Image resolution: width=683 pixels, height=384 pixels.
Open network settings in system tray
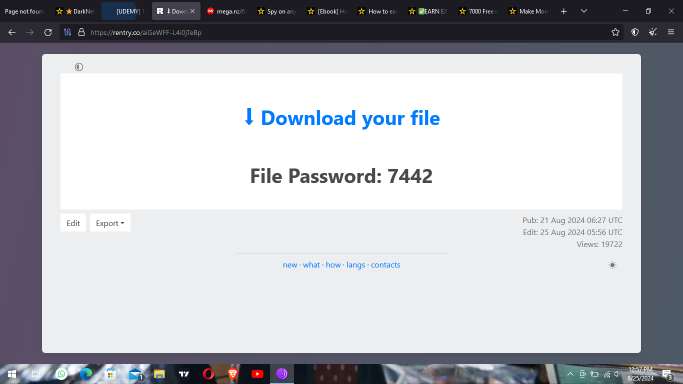(x=607, y=374)
